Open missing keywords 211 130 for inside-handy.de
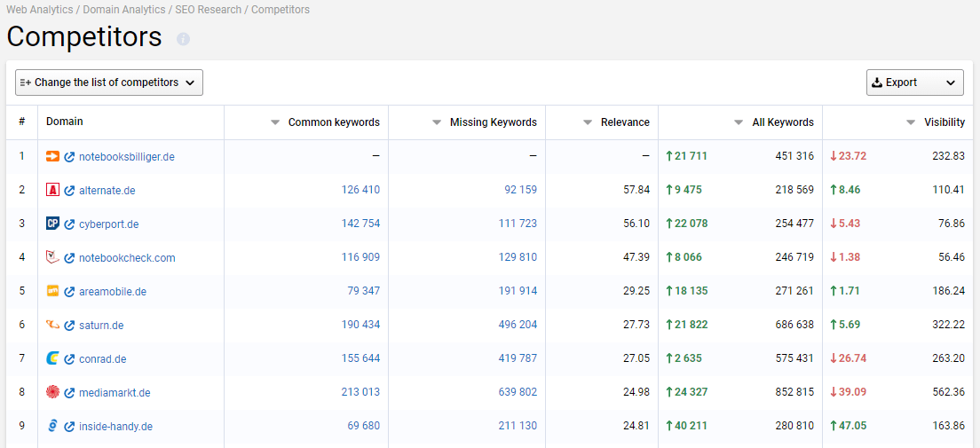The width and height of the screenshot is (980, 448). point(518,426)
